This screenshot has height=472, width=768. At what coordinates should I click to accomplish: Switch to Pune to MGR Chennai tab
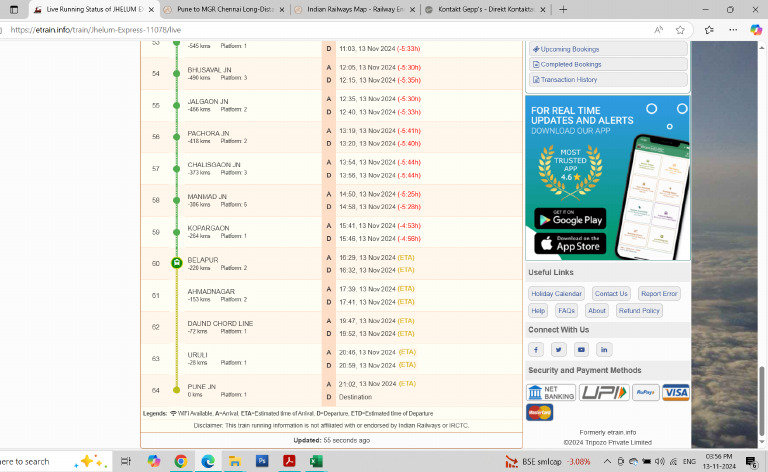(x=224, y=9)
